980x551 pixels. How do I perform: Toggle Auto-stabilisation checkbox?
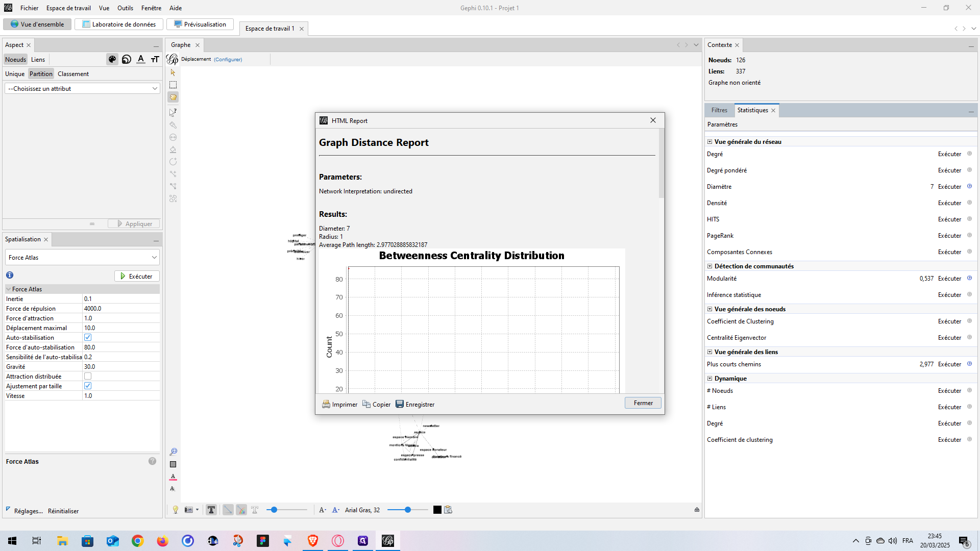coord(88,337)
